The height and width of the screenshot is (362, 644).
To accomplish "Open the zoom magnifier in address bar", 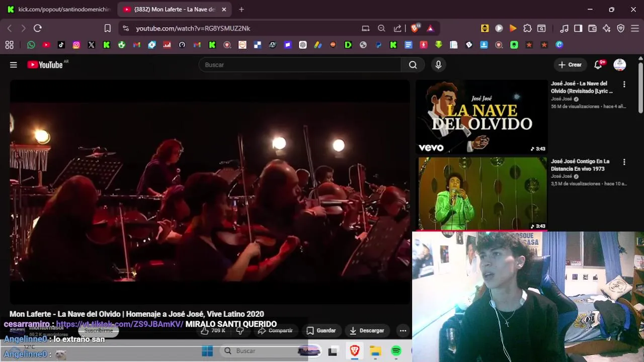I will (x=381, y=29).
